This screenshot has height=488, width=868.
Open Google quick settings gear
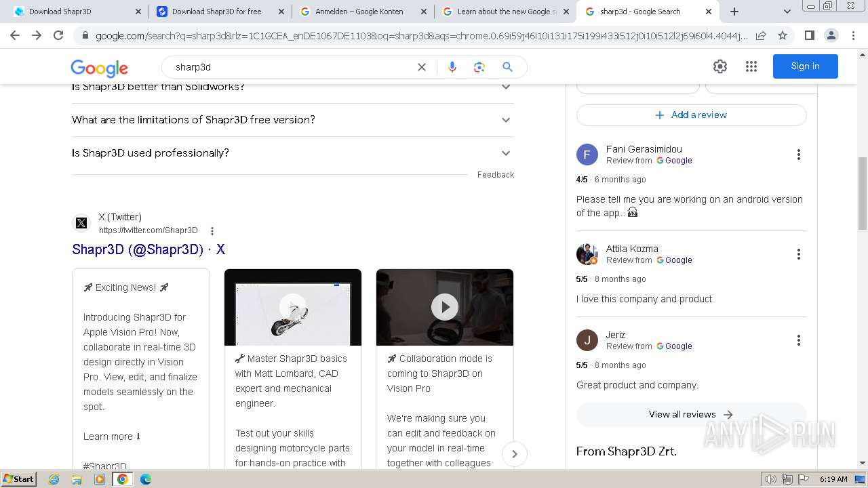[720, 66]
